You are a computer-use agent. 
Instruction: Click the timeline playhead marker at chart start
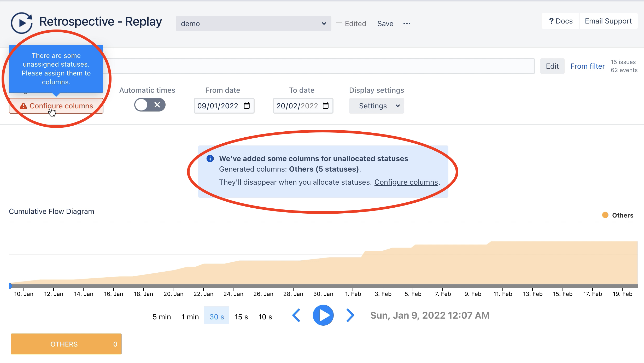tap(10, 286)
